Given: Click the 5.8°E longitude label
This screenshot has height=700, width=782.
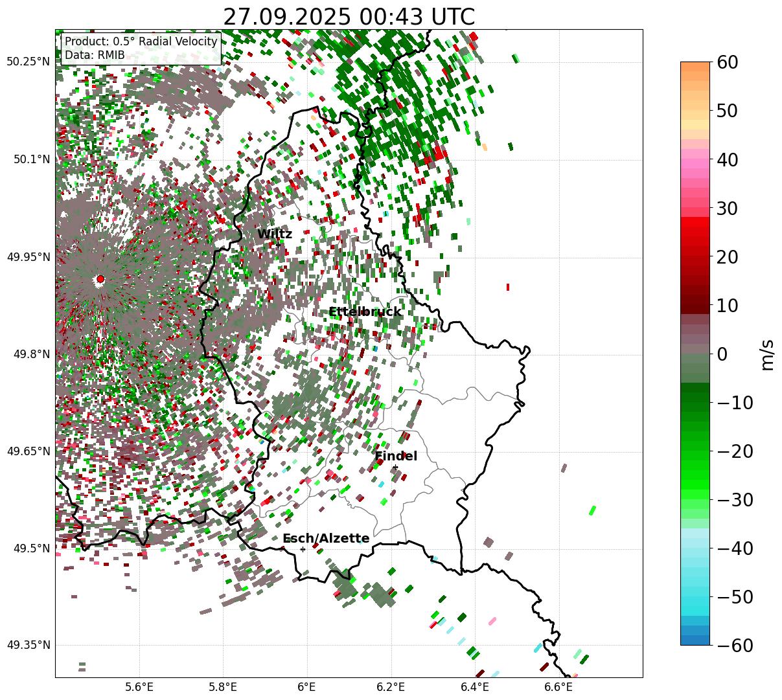Looking at the screenshot, I should tap(223, 687).
